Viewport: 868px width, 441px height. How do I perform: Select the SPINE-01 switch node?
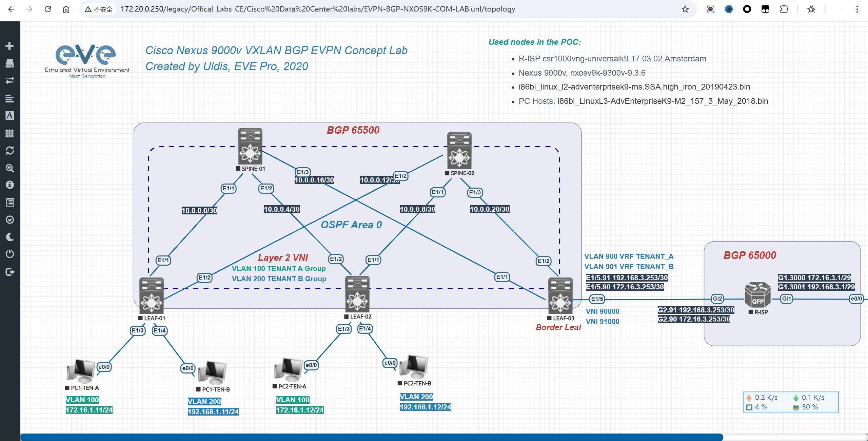point(250,147)
